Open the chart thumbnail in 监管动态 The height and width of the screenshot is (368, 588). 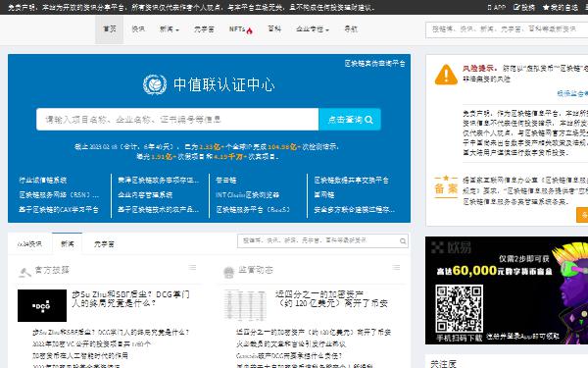tap(246, 304)
